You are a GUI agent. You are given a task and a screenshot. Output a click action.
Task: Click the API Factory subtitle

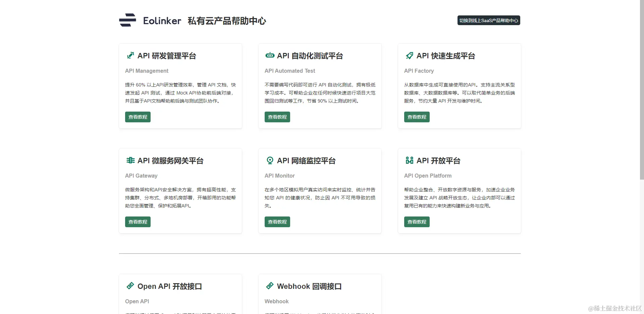click(x=419, y=71)
